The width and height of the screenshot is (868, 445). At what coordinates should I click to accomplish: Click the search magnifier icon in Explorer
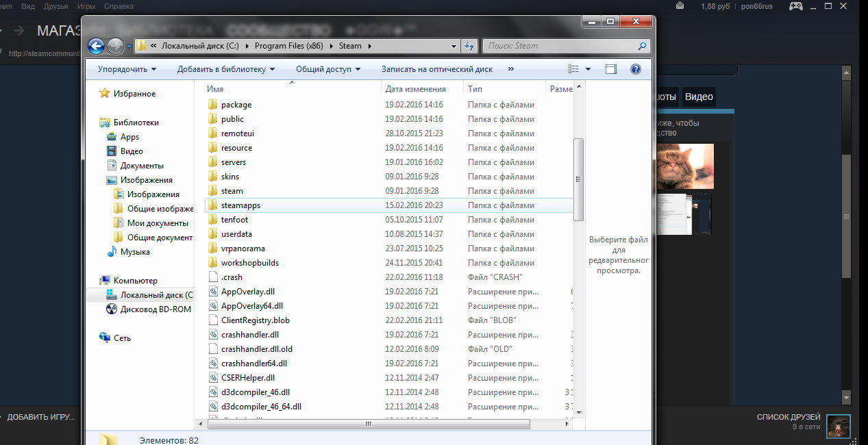[x=642, y=46]
